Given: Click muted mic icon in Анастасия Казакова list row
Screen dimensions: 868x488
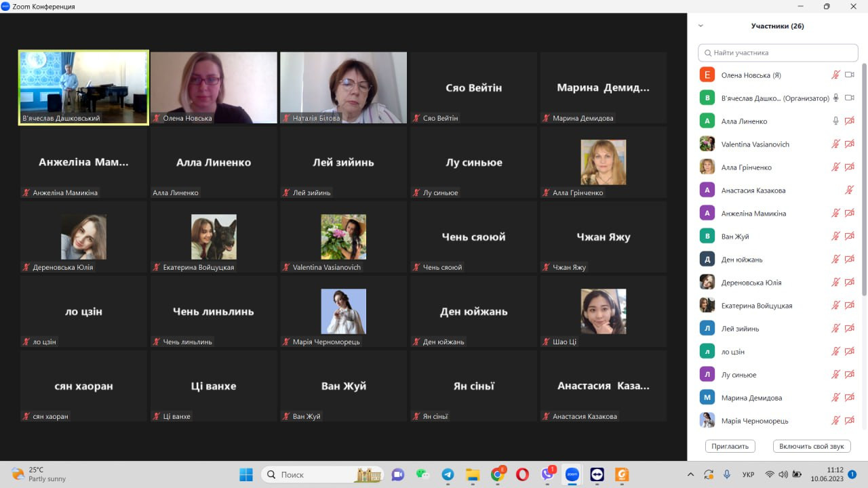Looking at the screenshot, I should tap(849, 190).
